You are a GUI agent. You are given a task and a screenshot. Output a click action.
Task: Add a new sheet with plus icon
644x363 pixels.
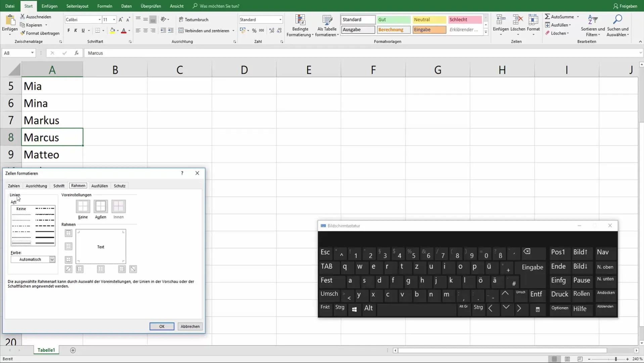pyautogui.click(x=73, y=350)
